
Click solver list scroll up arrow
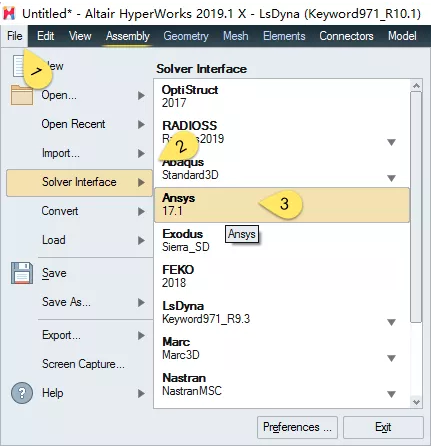point(416,86)
